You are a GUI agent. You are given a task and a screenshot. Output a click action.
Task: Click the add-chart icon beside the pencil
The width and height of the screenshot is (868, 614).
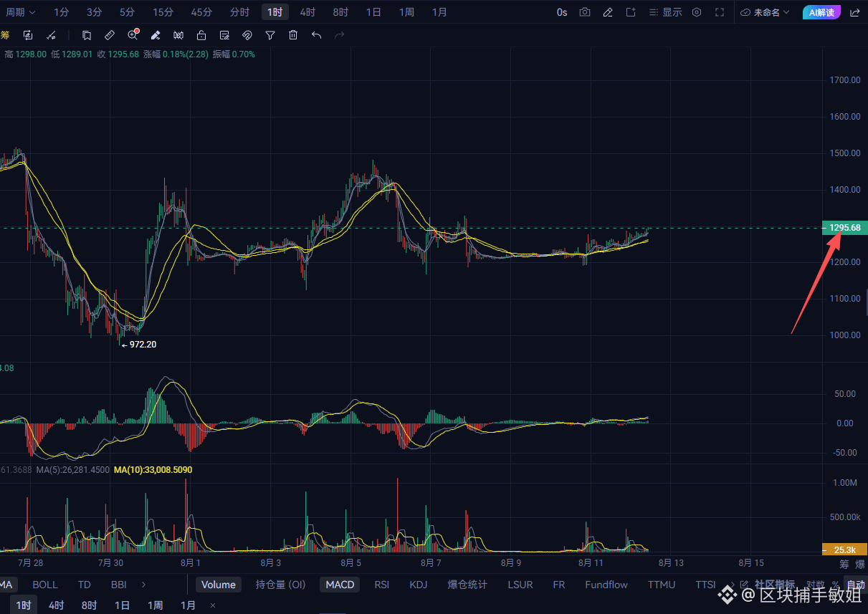point(631,12)
